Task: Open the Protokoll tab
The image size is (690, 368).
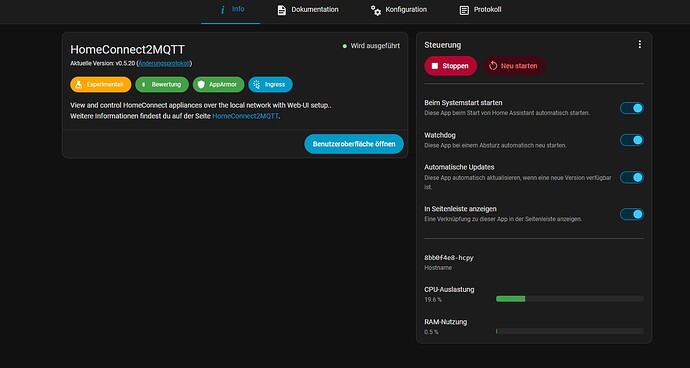Action: point(480,10)
